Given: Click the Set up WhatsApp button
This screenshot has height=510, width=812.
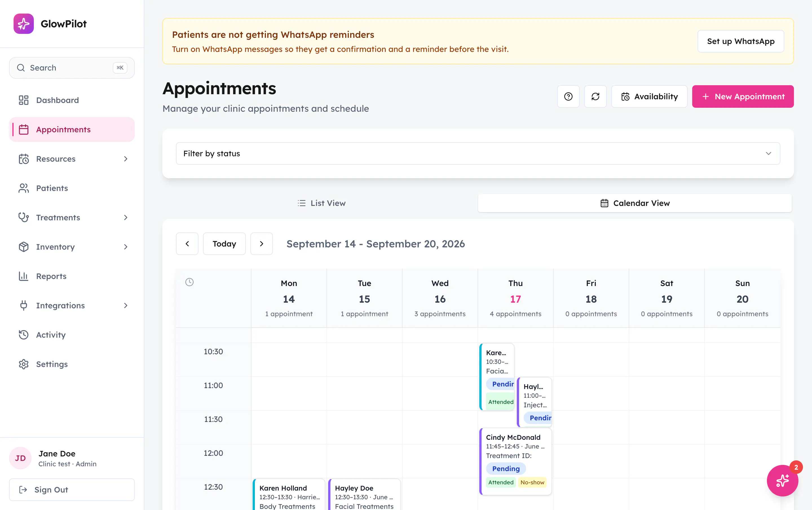Looking at the screenshot, I should coord(741,41).
